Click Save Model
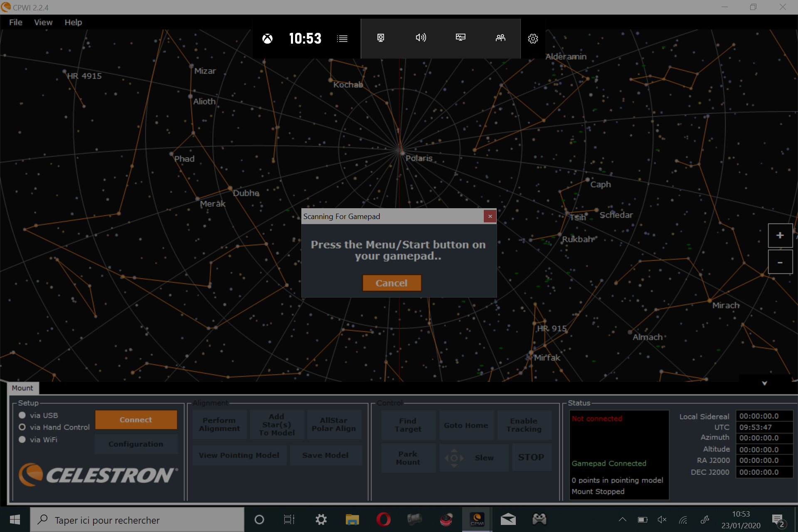 [325, 455]
